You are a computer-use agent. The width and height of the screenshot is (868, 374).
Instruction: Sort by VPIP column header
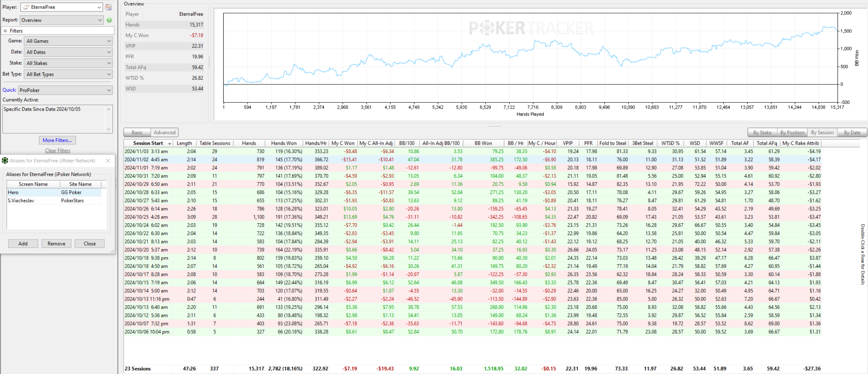(568, 143)
